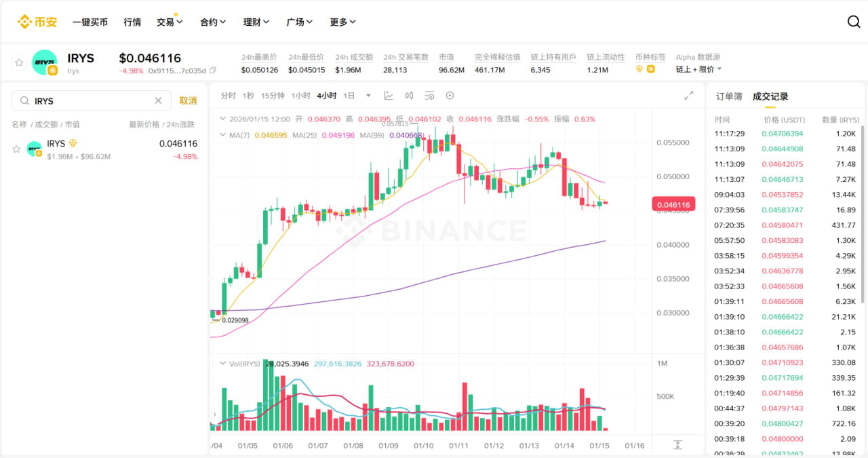Viewport: 868px width, 458px height.
Task: Expand chart to fullscreen
Action: coord(689,96)
